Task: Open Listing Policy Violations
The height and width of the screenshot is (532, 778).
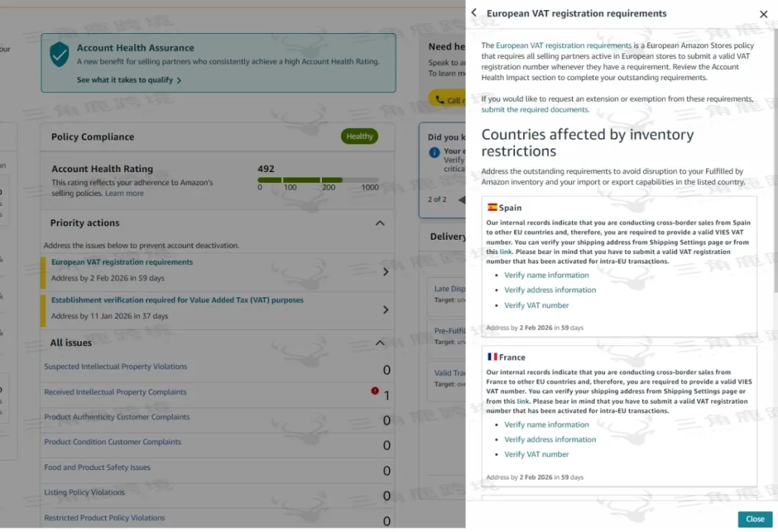Action: (x=84, y=492)
